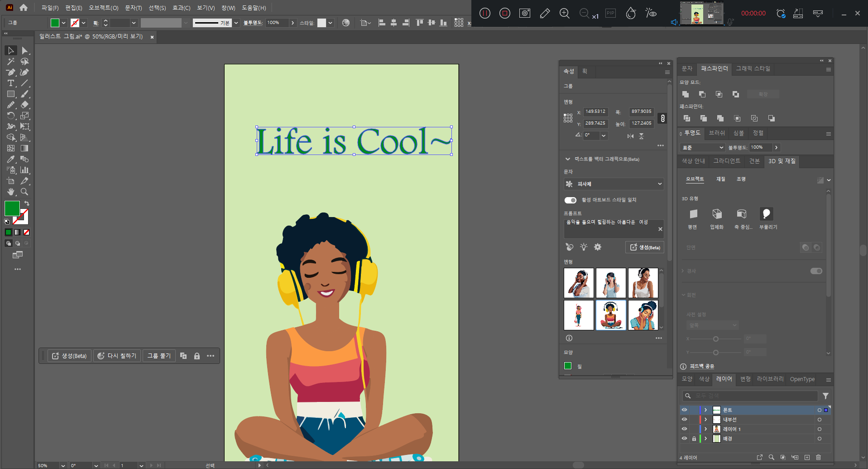This screenshot has width=868, height=469.
Task: Open the 피사체 content type dropdown
Action: tap(614, 184)
